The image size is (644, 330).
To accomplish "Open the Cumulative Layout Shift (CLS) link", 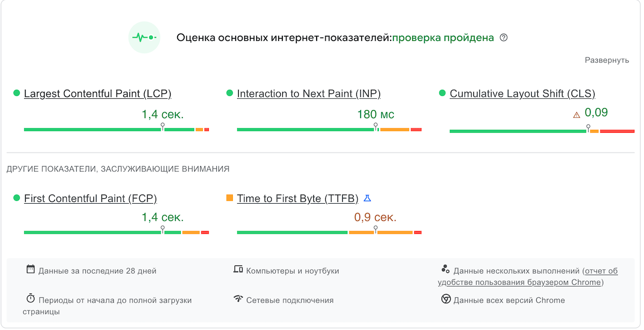I will [522, 94].
